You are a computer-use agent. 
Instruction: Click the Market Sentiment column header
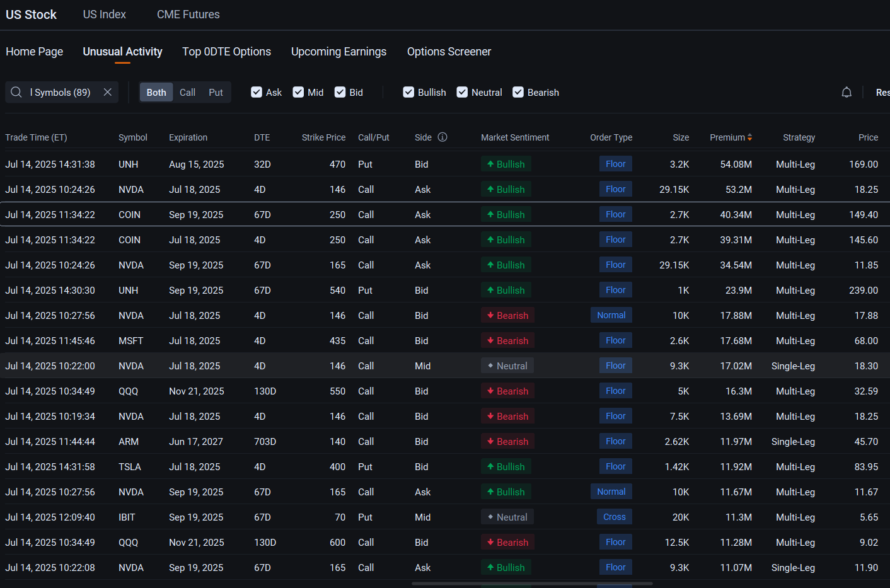point(515,137)
